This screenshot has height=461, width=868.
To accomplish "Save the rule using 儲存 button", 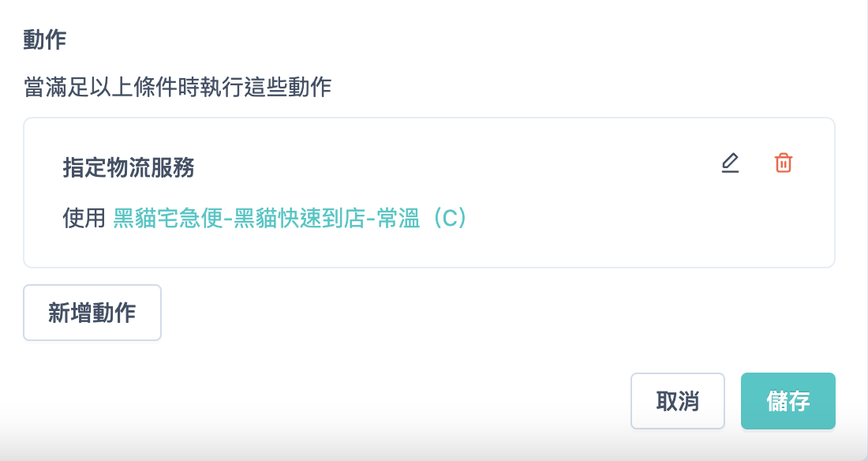I will click(788, 400).
